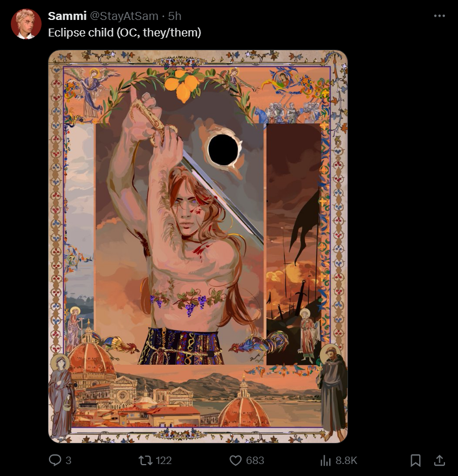Click the display name Sammi
Screen dimensions: 458x476
click(x=67, y=16)
